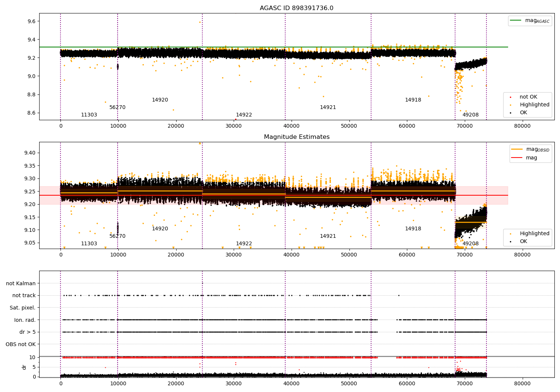This screenshot has width=560, height=392.
Task: Click the red 'mag' legend line in middle plot
Action: pos(517,158)
